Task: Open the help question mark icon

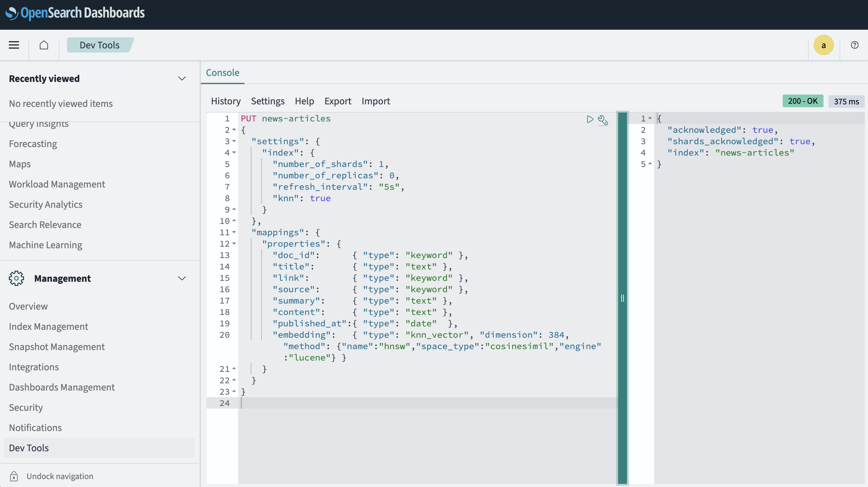Action: point(854,45)
